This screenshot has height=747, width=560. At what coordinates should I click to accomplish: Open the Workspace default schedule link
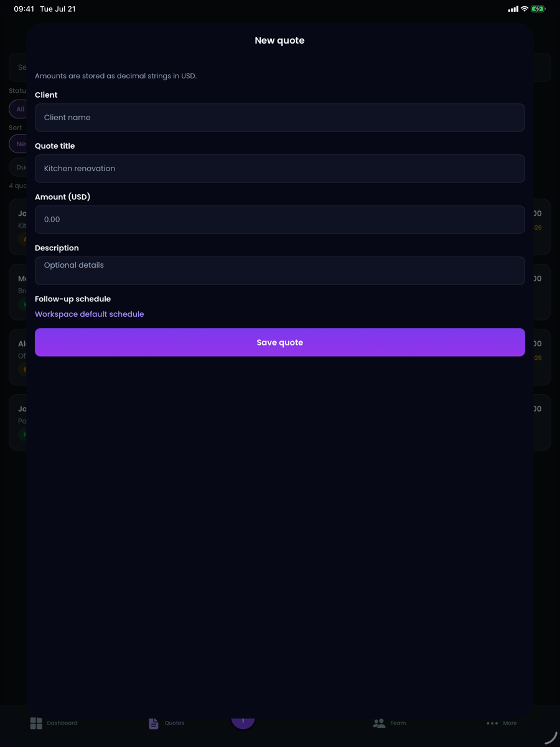pyautogui.click(x=90, y=314)
